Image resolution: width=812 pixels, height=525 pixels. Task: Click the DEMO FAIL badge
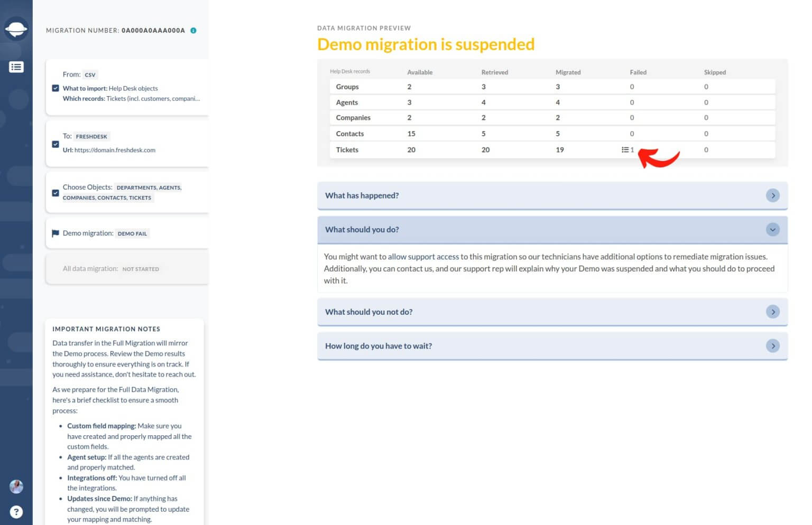(132, 233)
